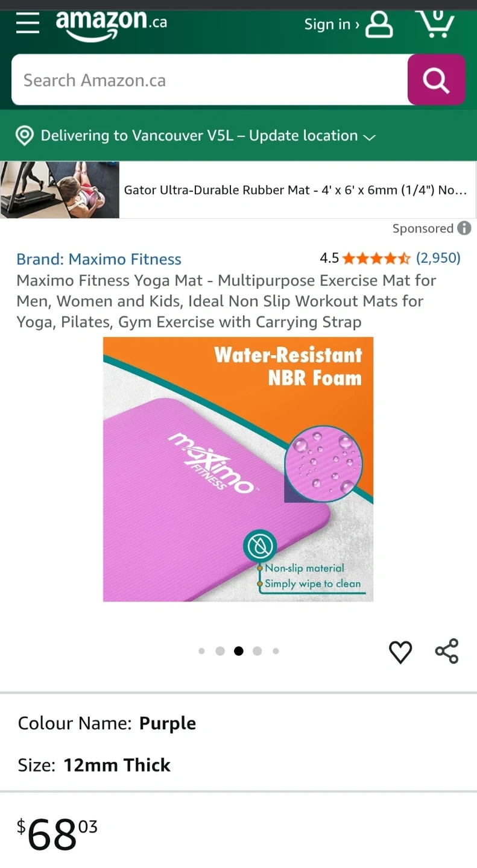477x868 pixels.
Task: Click the magenta search magnifier button
Action: coord(436,80)
